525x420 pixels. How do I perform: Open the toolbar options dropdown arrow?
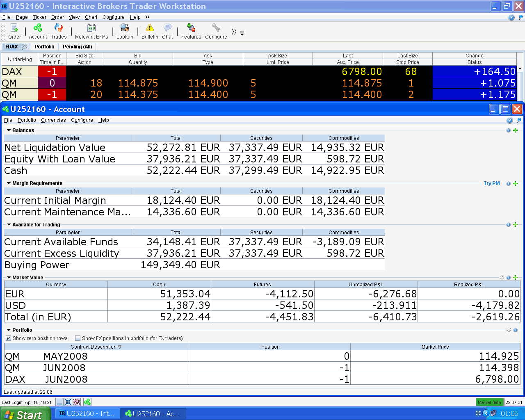click(242, 34)
